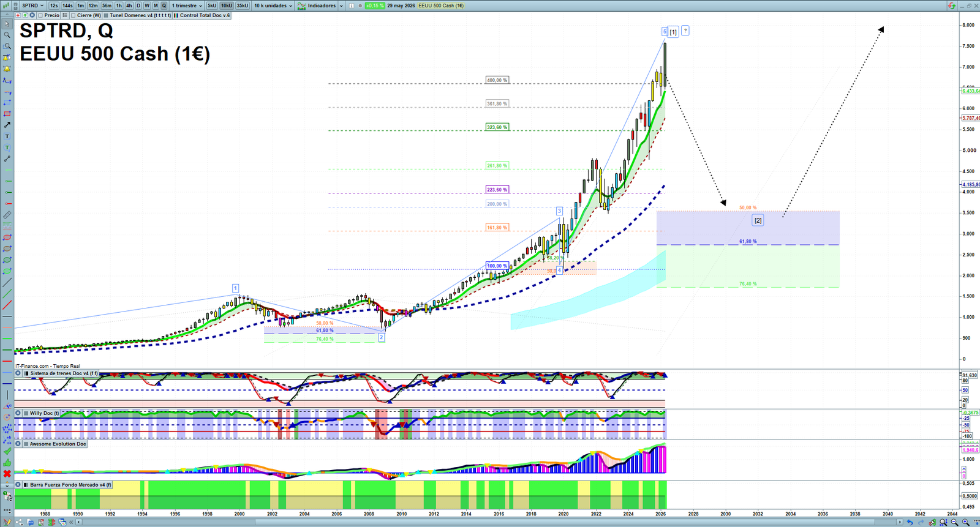Select the 1h timeframe
980x527 pixels.
pyautogui.click(x=119, y=6)
